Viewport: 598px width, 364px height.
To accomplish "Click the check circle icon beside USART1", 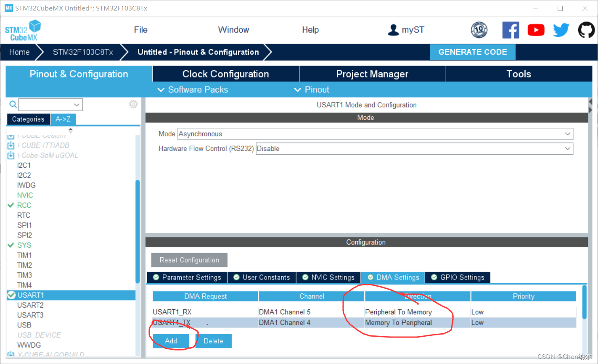I will [11, 295].
